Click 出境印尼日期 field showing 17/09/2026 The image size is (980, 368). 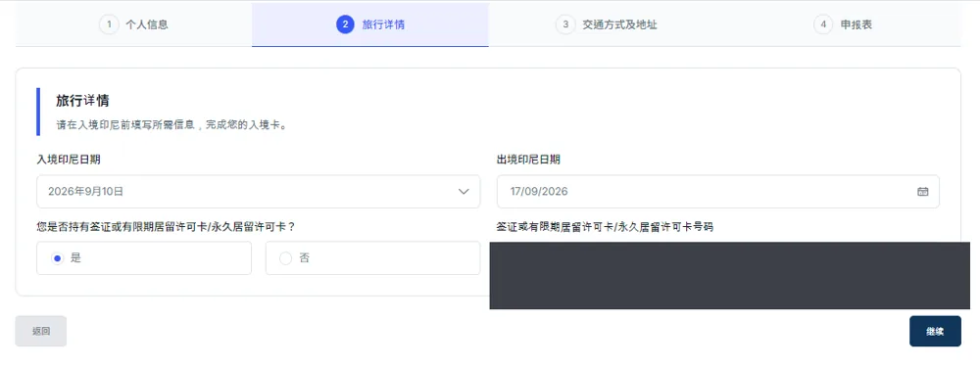(717, 192)
